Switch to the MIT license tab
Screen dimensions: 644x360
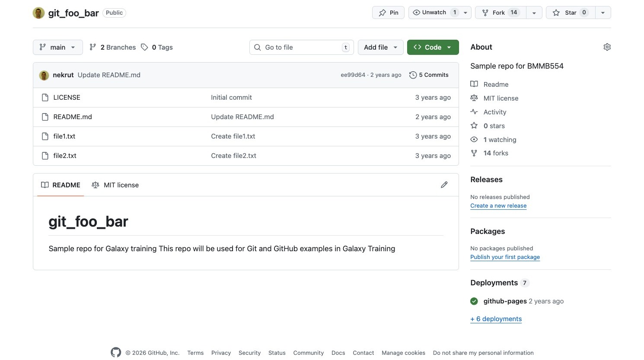tap(115, 185)
